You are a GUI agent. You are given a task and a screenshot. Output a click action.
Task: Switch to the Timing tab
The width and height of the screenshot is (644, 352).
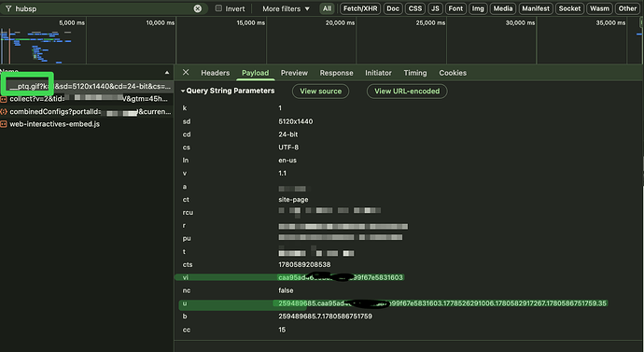click(x=415, y=73)
